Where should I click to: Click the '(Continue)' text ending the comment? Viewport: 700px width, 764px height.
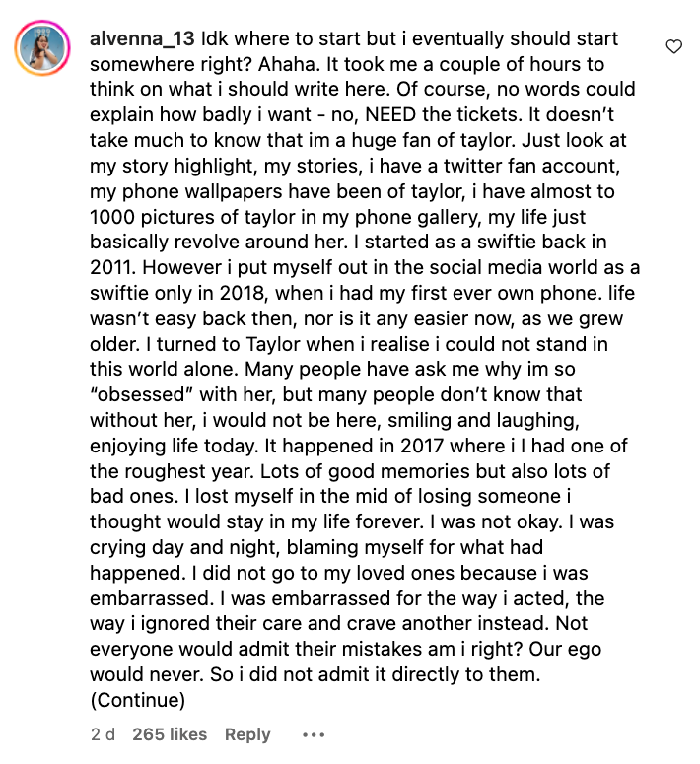tap(137, 701)
